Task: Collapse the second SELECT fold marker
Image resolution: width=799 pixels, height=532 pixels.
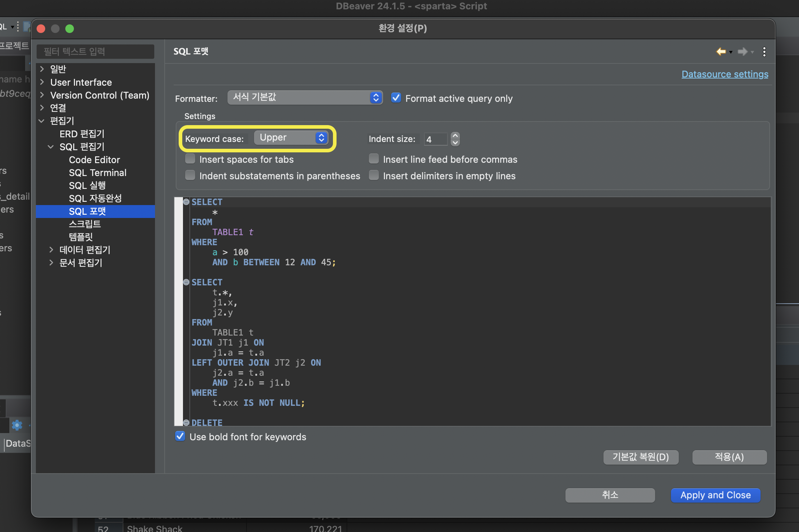Action: point(186,282)
